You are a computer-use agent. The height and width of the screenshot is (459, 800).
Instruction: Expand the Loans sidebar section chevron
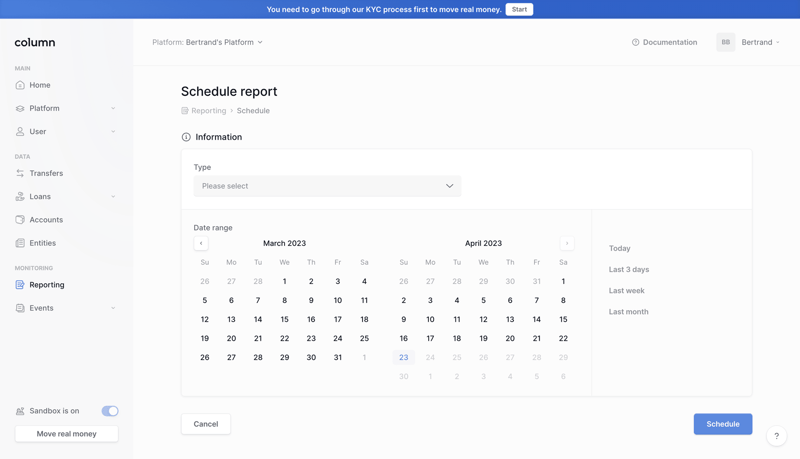tap(113, 196)
